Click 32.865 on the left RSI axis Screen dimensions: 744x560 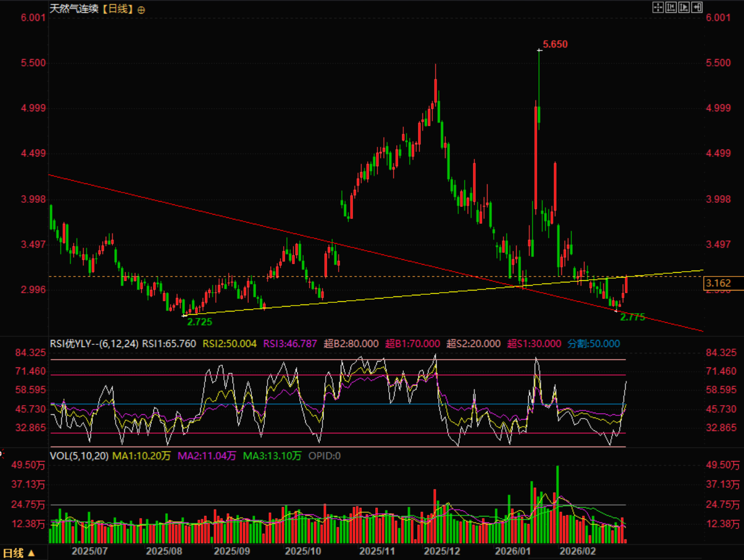tap(31, 428)
